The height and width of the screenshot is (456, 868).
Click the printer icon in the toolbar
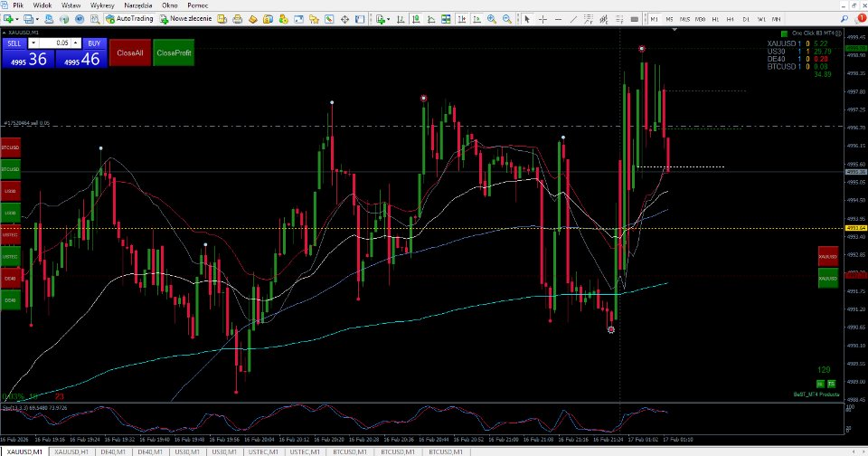(238, 19)
